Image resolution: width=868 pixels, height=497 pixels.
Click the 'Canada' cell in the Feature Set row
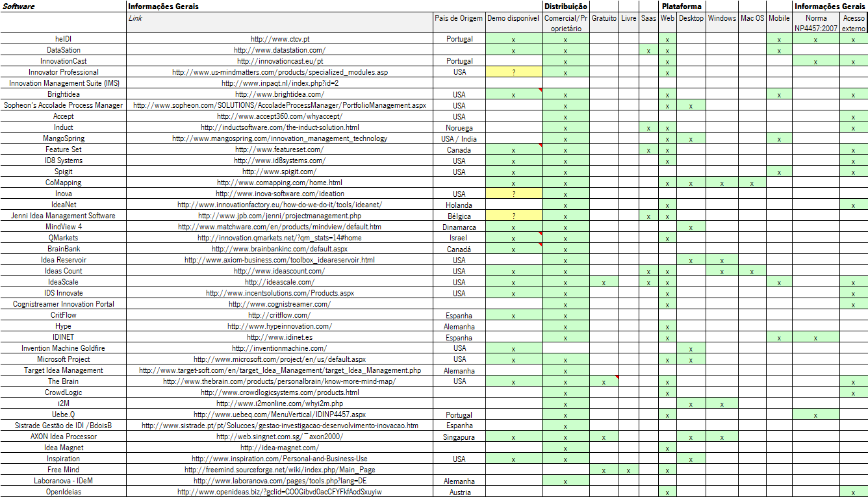[x=459, y=149]
